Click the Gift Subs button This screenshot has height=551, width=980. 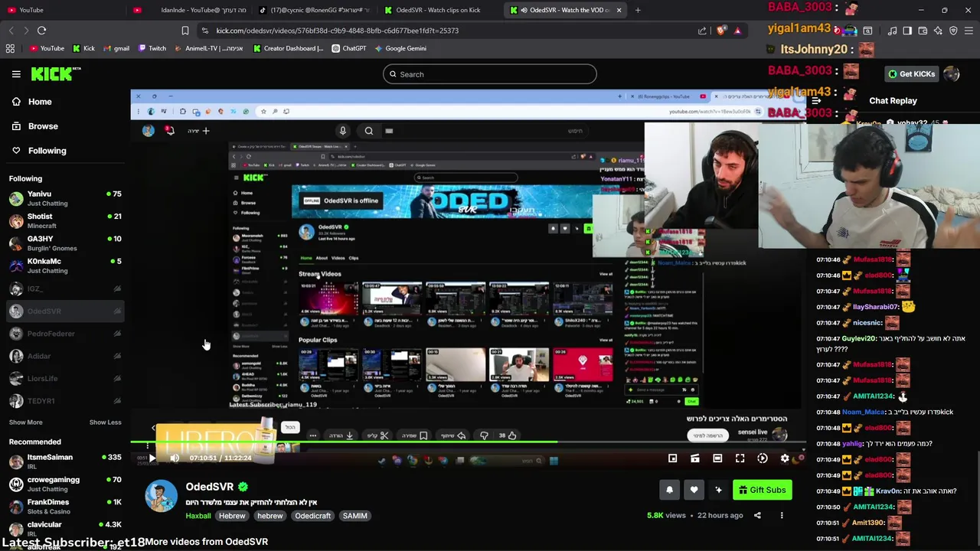pyautogui.click(x=762, y=490)
